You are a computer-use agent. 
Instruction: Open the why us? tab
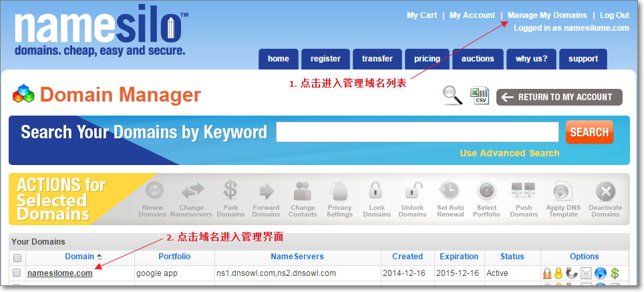(x=532, y=59)
